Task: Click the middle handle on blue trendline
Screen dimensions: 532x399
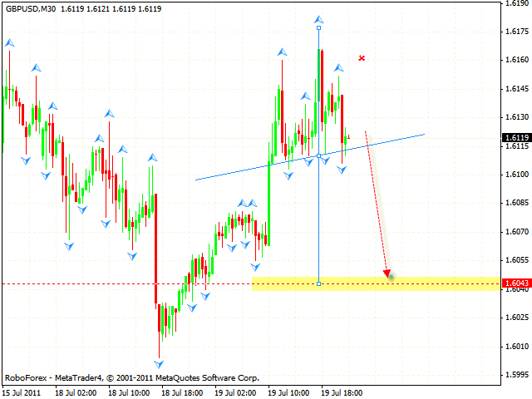Action: click(x=318, y=155)
